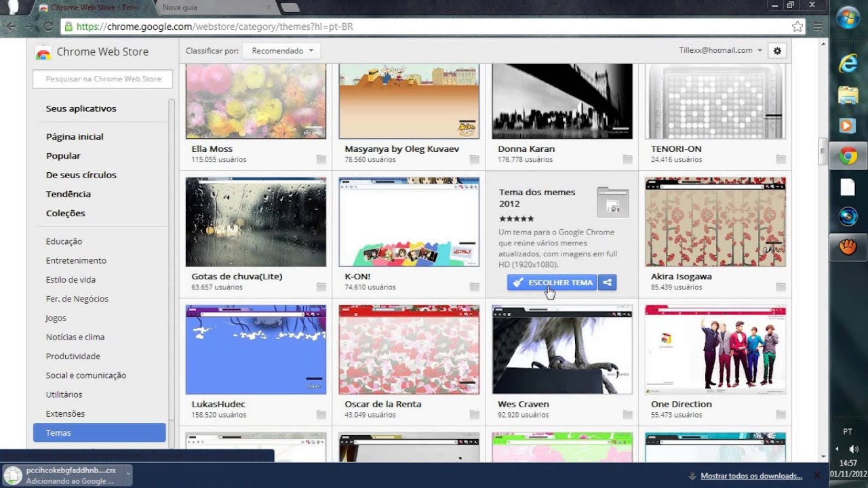Viewport: 868px width, 488px height.
Task: Select Educação category
Action: point(64,241)
